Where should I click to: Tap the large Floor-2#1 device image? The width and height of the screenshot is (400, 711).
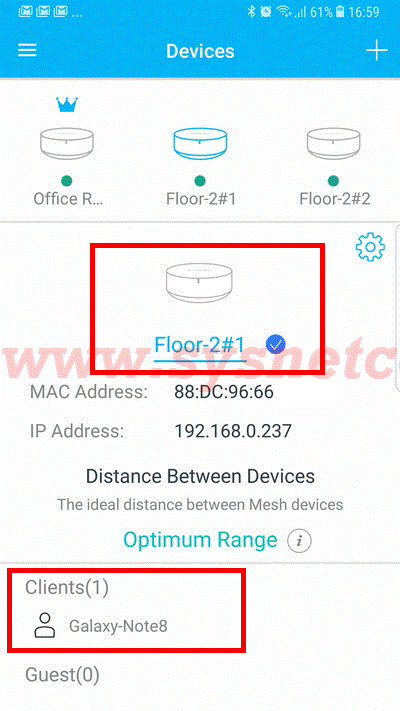tap(200, 285)
